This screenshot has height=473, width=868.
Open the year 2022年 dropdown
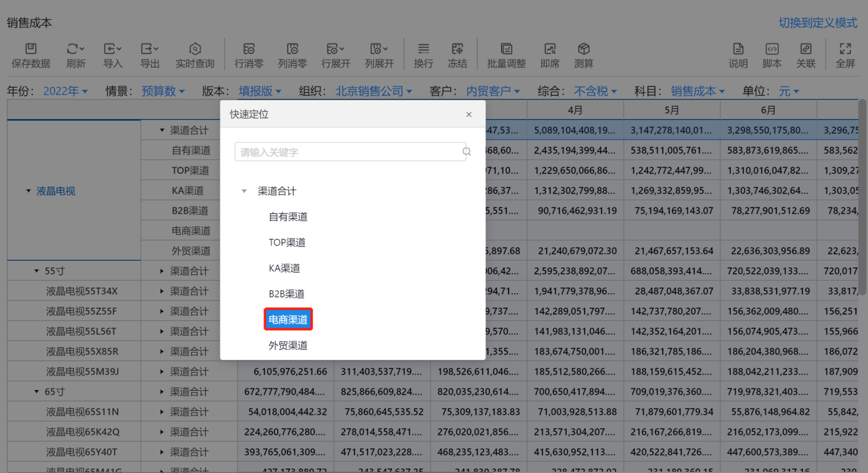pos(65,91)
